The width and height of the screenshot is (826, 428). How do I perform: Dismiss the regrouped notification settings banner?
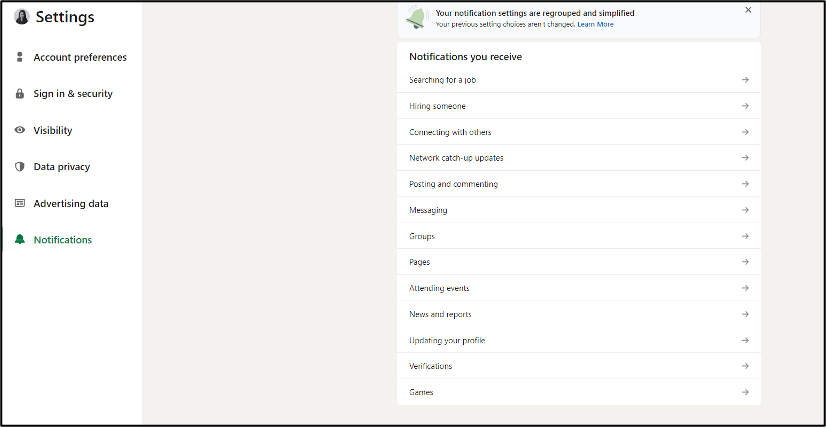(x=748, y=10)
